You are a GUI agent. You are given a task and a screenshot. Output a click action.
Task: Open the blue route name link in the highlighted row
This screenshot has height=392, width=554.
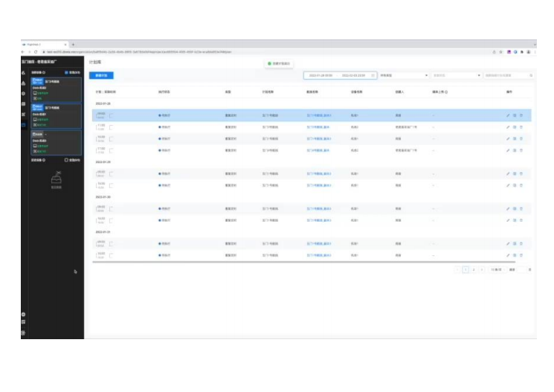pos(319,115)
